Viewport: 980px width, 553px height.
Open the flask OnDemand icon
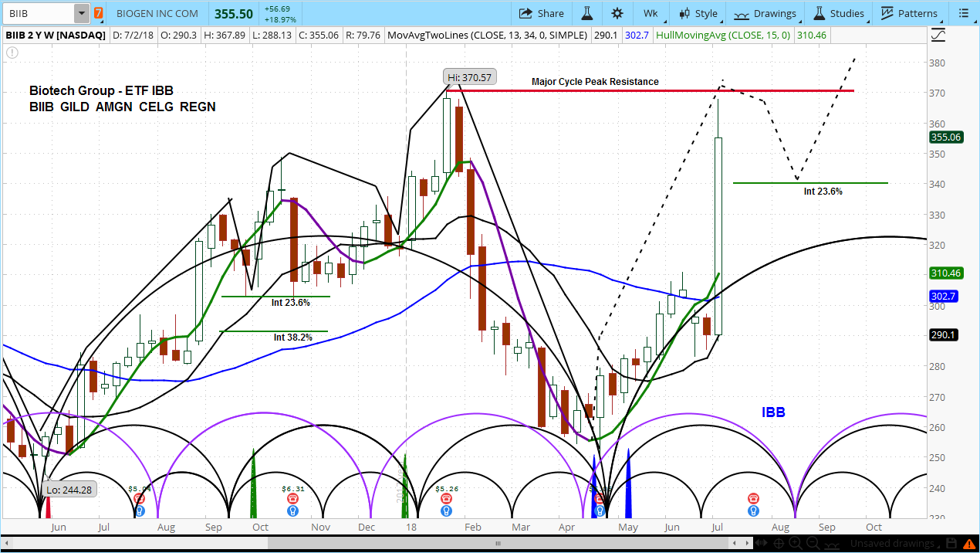[586, 13]
